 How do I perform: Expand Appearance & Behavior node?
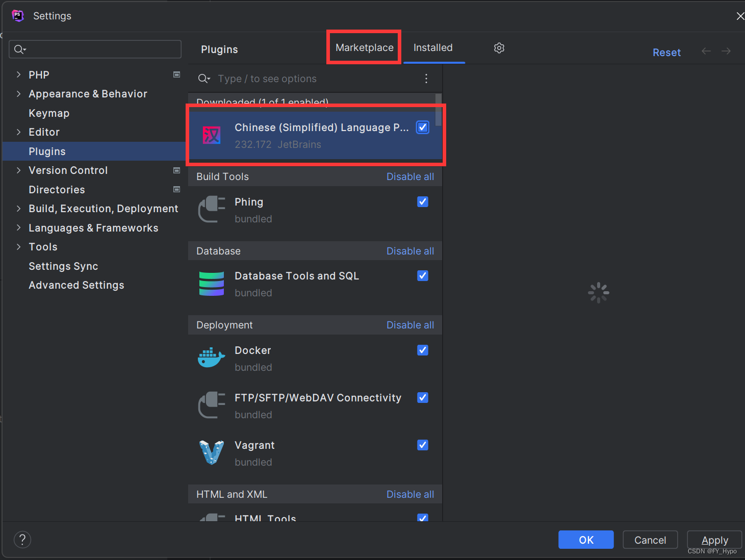click(x=18, y=94)
